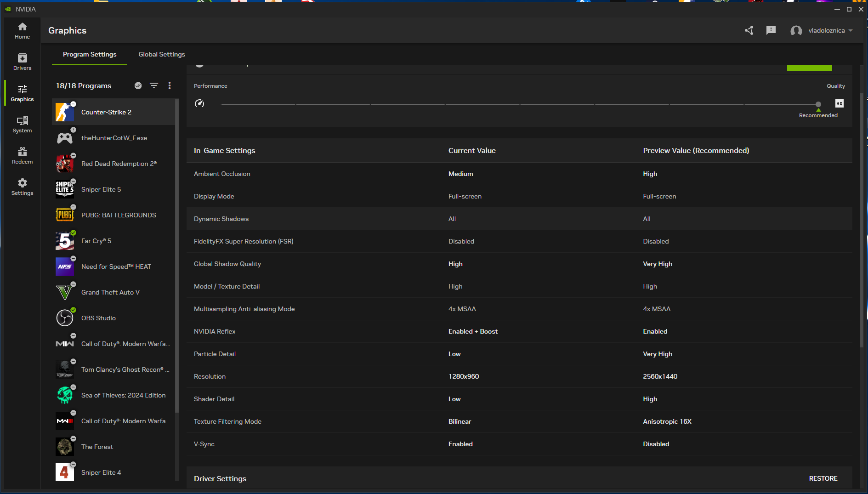
Task: Click the GTA V logo icon
Action: click(65, 292)
